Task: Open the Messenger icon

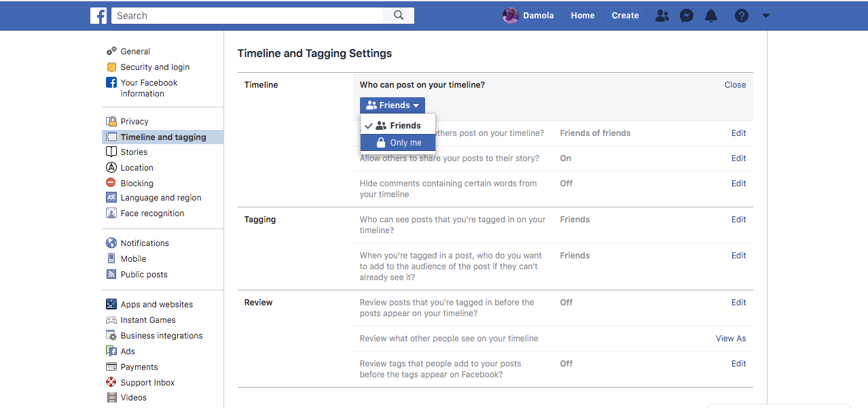Action: 687,16
